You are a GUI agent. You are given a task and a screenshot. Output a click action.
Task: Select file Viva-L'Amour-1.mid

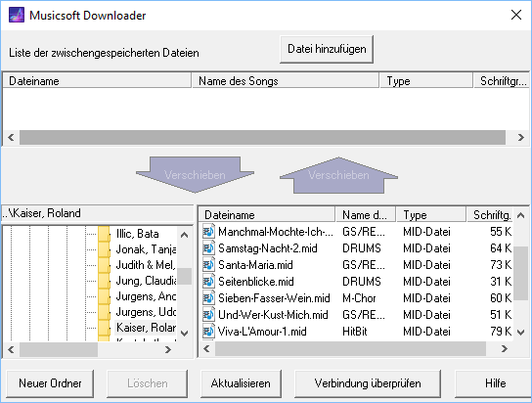(x=262, y=331)
